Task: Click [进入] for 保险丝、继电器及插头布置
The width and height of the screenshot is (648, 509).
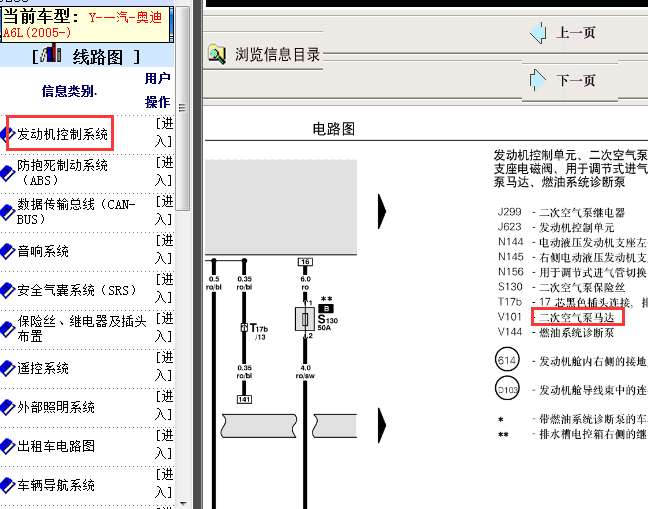Action: point(164,327)
